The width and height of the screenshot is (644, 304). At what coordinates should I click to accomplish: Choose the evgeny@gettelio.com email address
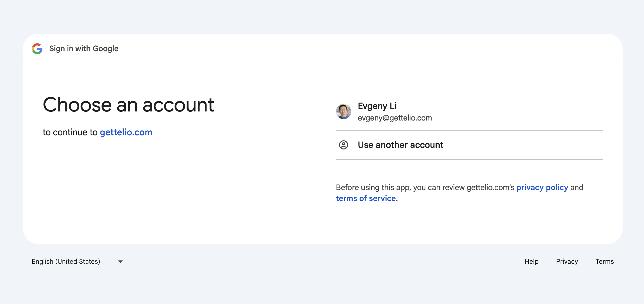[394, 118]
